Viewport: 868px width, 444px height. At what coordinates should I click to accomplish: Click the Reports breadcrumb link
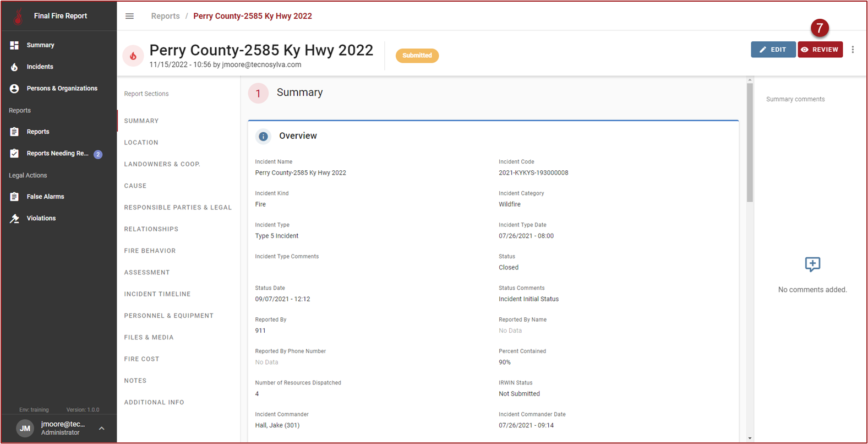pyautogui.click(x=165, y=16)
